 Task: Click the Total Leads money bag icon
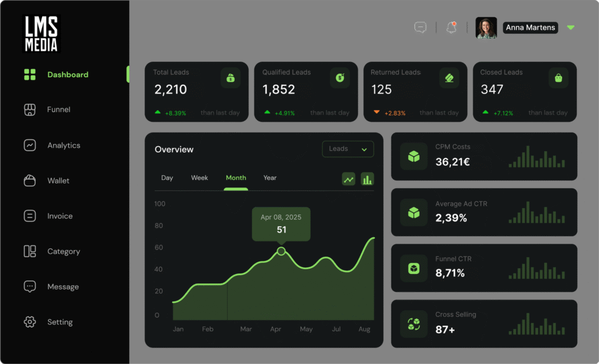[x=230, y=78]
